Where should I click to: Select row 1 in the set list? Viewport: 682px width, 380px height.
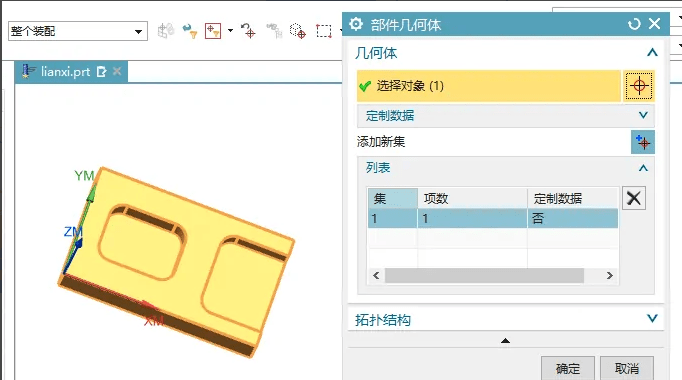493,218
